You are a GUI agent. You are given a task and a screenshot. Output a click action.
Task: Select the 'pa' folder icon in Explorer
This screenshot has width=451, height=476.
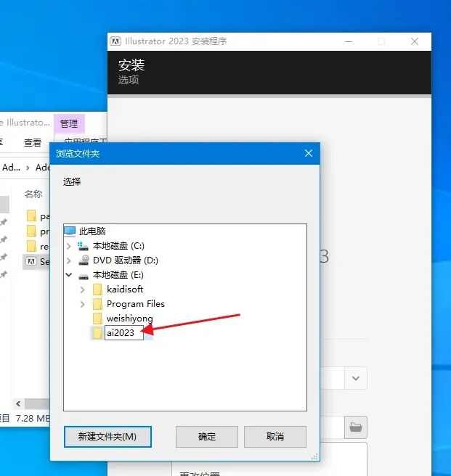[31, 216]
